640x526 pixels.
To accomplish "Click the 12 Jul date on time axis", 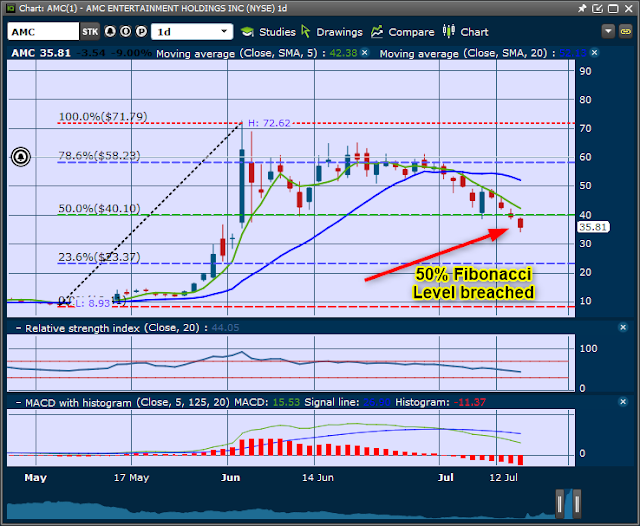I will (503, 477).
